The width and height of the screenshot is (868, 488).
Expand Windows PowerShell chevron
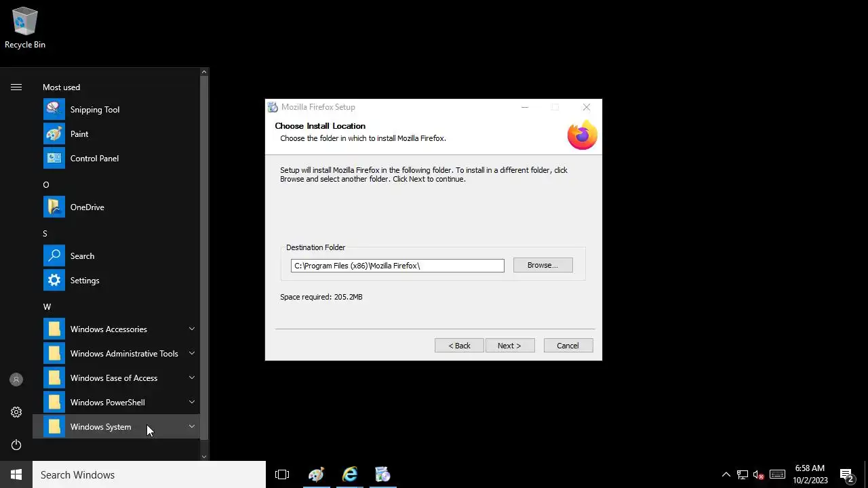point(192,403)
